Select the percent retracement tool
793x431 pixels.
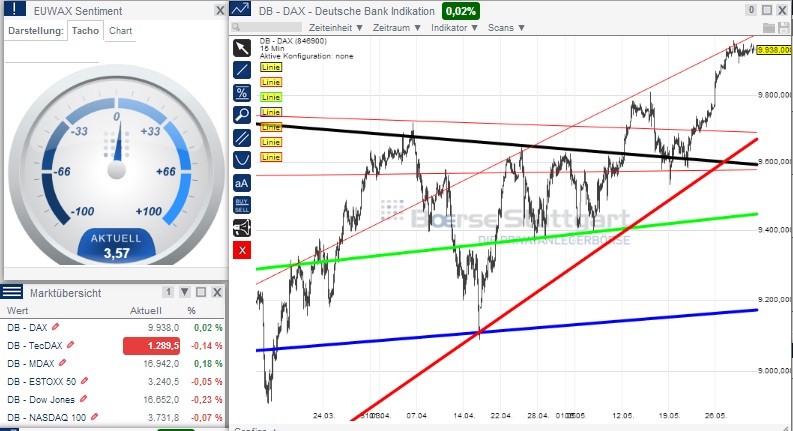[x=242, y=93]
